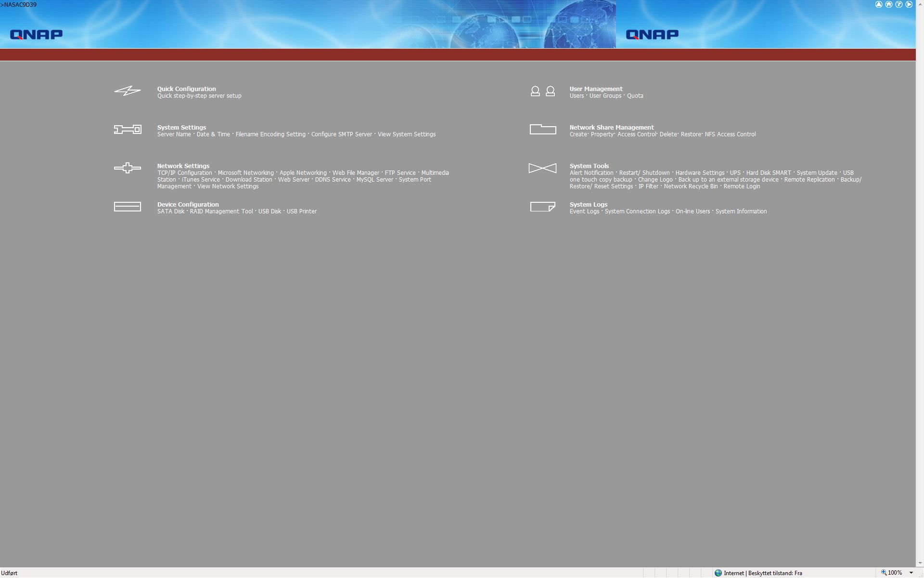Open the Quick Configuration heading link
Image resolution: width=924 pixels, height=578 pixels.
coord(186,89)
